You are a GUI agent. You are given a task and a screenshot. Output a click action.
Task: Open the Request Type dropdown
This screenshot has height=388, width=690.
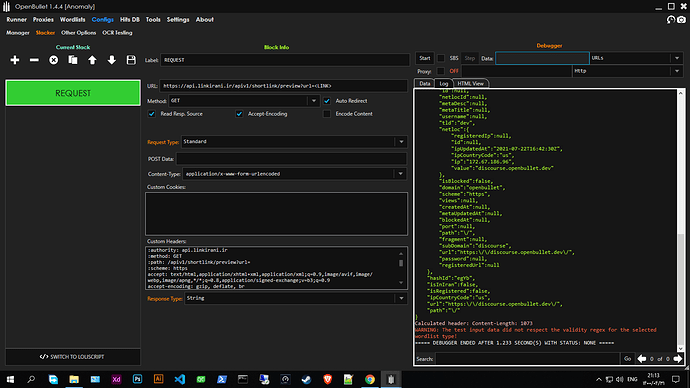point(294,142)
